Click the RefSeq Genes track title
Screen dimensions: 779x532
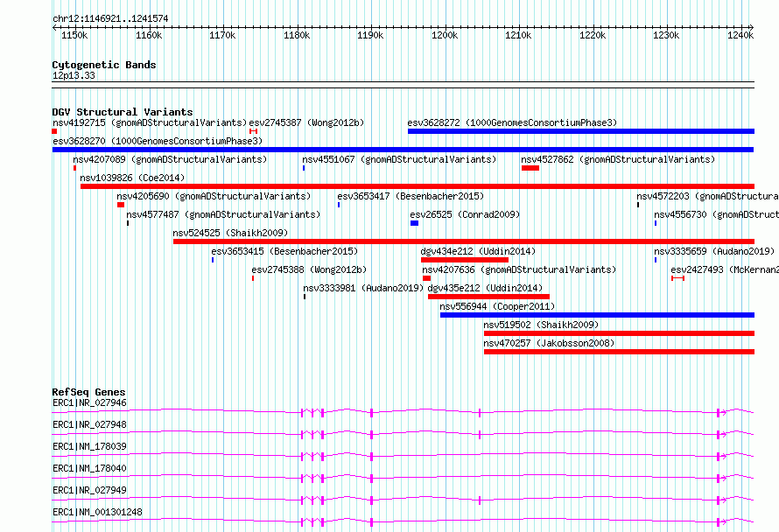point(88,392)
